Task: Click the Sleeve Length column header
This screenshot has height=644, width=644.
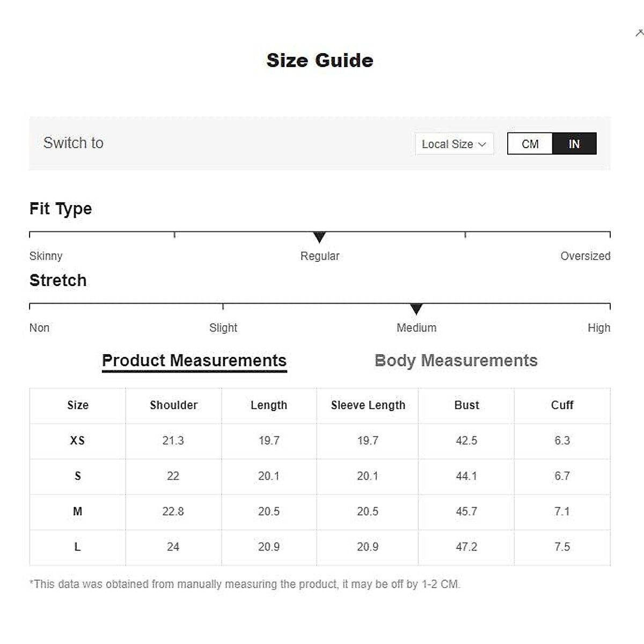Action: [x=368, y=405]
